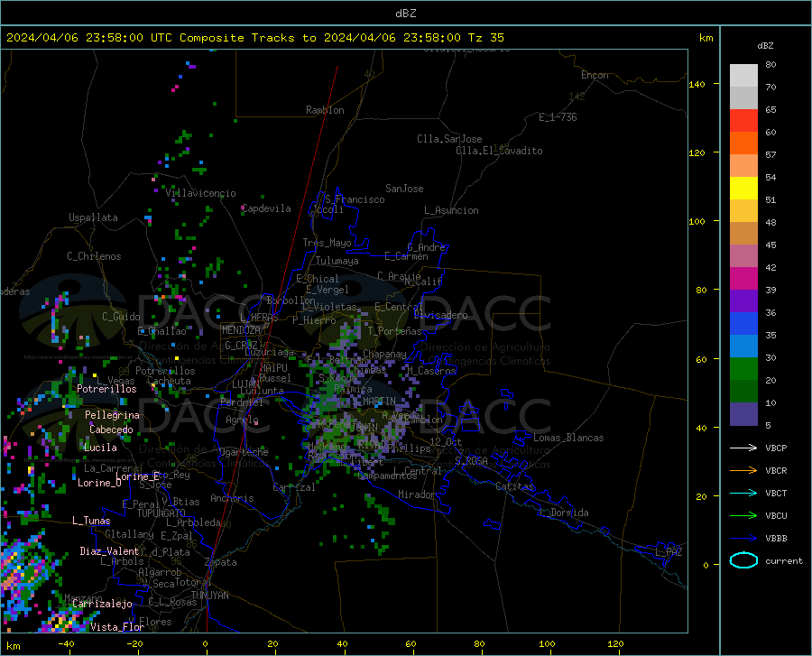Click the 'MENDOZA' city label
The height and width of the screenshot is (656, 812).
(241, 330)
